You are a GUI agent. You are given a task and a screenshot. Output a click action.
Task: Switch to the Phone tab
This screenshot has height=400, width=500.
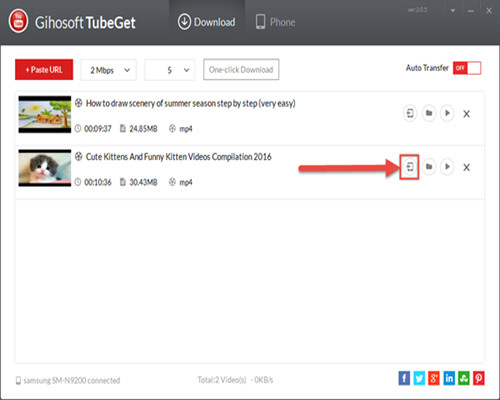click(x=276, y=22)
